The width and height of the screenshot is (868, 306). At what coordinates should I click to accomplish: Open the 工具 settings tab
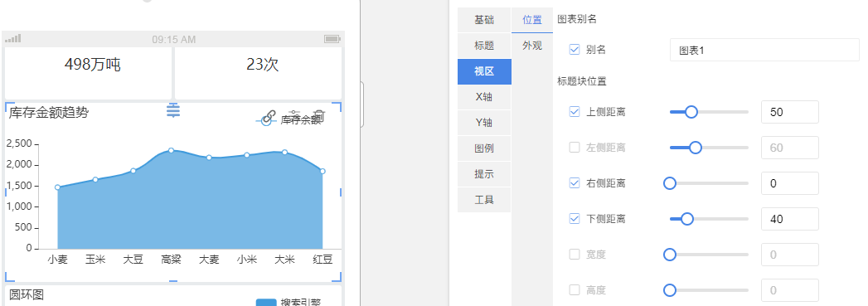tap(484, 200)
